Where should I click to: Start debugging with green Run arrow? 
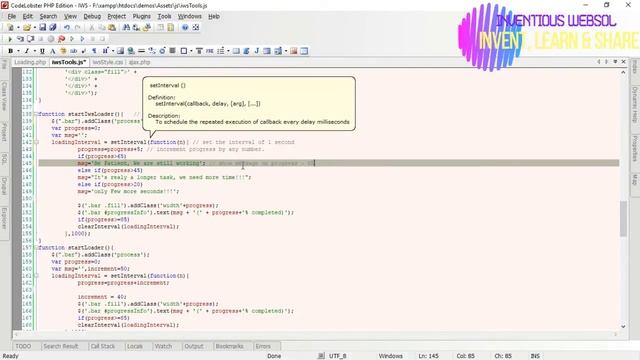tap(10, 39)
